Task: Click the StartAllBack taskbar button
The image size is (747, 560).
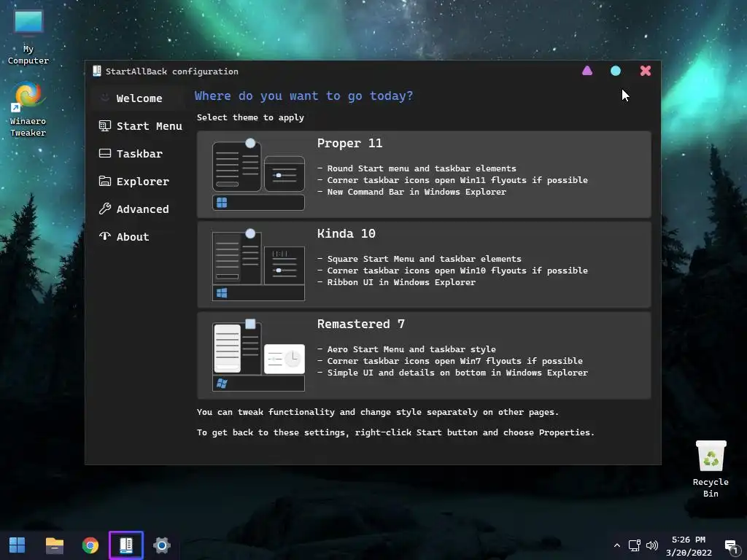Action: [x=125, y=545]
